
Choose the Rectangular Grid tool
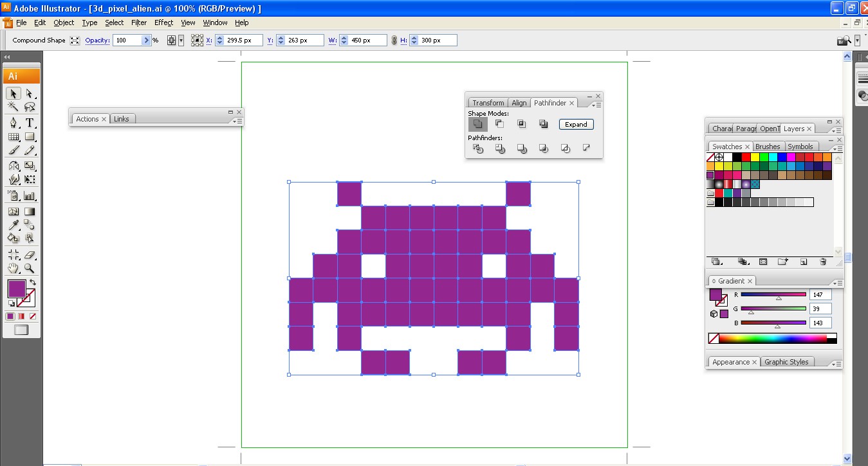tap(14, 137)
